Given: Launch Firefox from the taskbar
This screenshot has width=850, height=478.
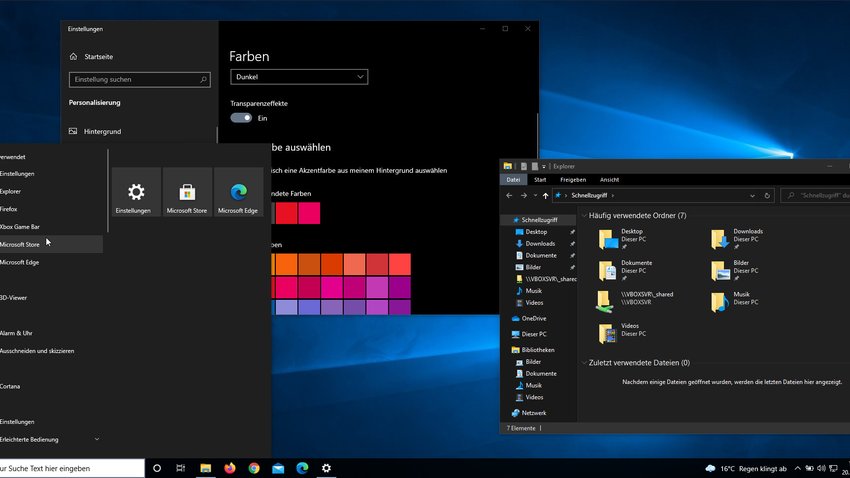Looking at the screenshot, I should tap(230, 468).
